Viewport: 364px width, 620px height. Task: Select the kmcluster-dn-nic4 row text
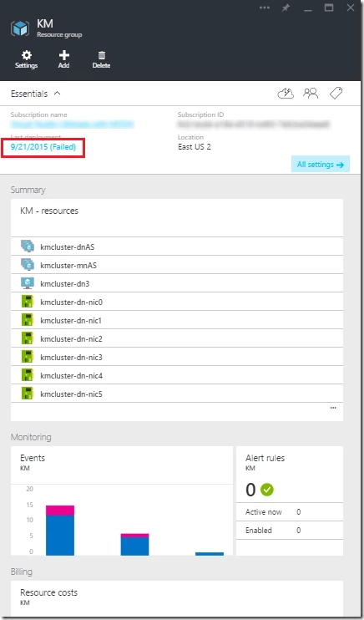pyautogui.click(x=71, y=376)
